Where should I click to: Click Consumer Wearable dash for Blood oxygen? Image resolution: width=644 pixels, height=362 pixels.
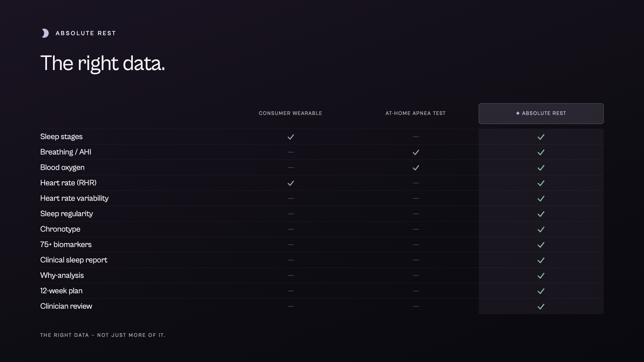pyautogui.click(x=291, y=168)
